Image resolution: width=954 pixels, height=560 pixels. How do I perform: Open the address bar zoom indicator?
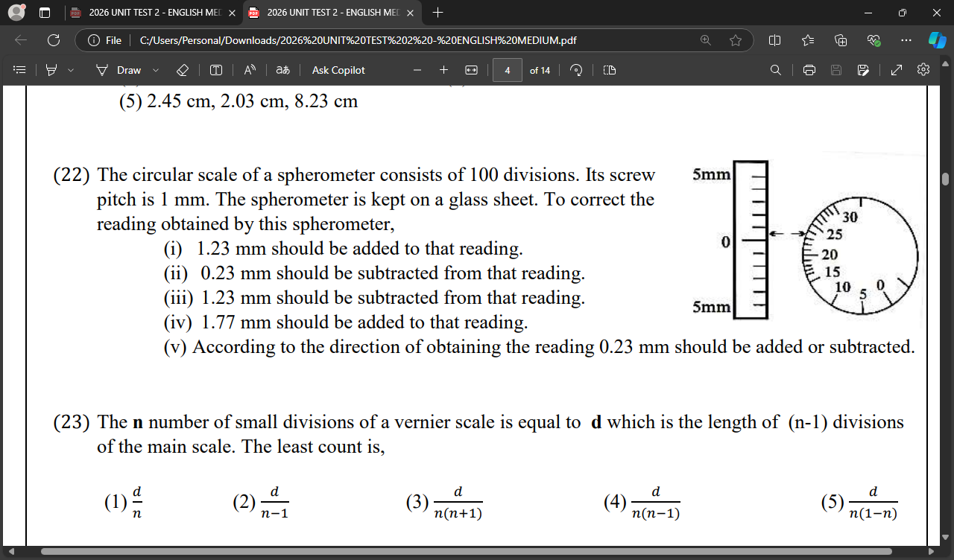(x=705, y=40)
